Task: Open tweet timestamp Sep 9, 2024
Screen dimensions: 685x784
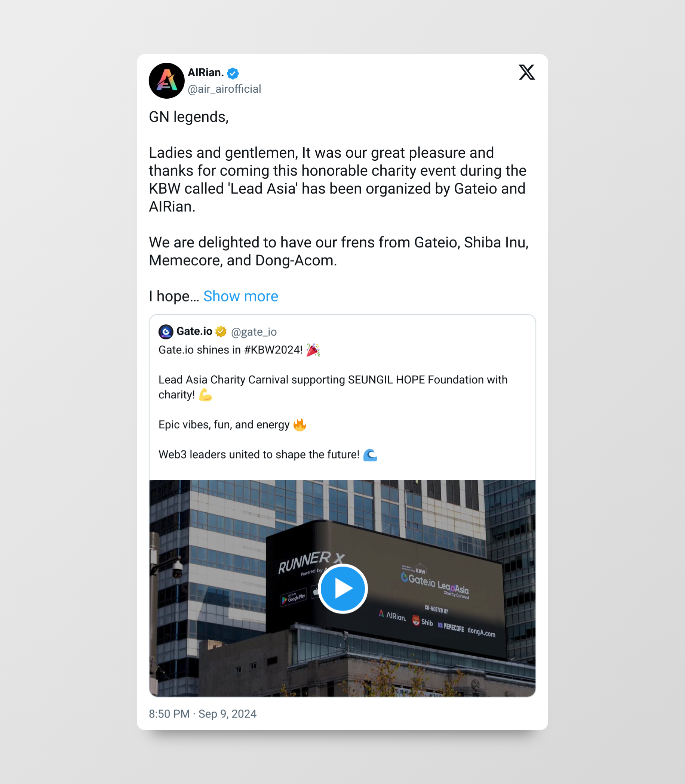Action: pyautogui.click(x=203, y=714)
